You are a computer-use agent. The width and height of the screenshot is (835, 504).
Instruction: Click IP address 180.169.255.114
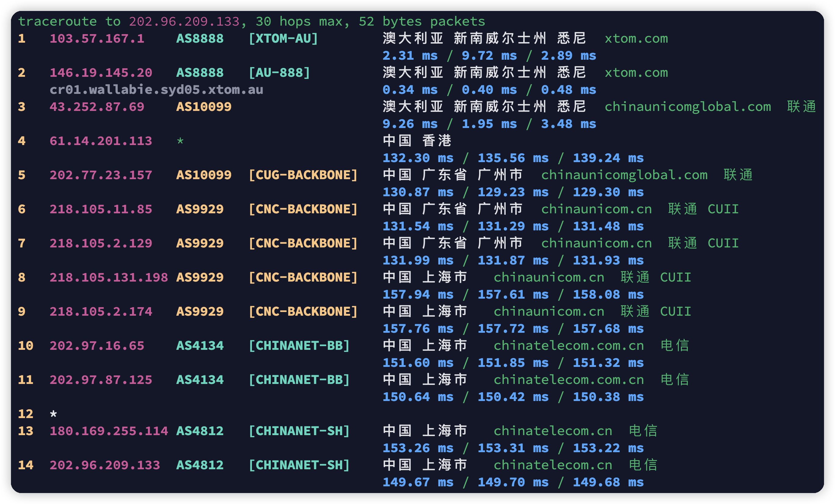[109, 431]
